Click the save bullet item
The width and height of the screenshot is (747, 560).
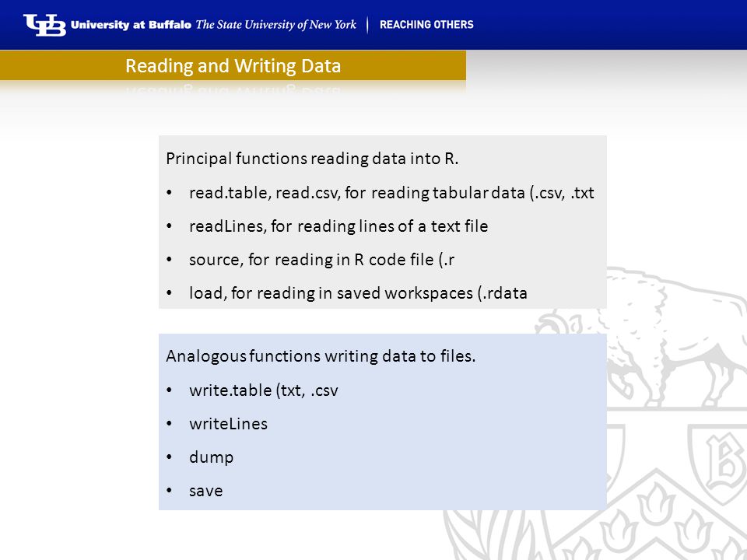point(205,491)
